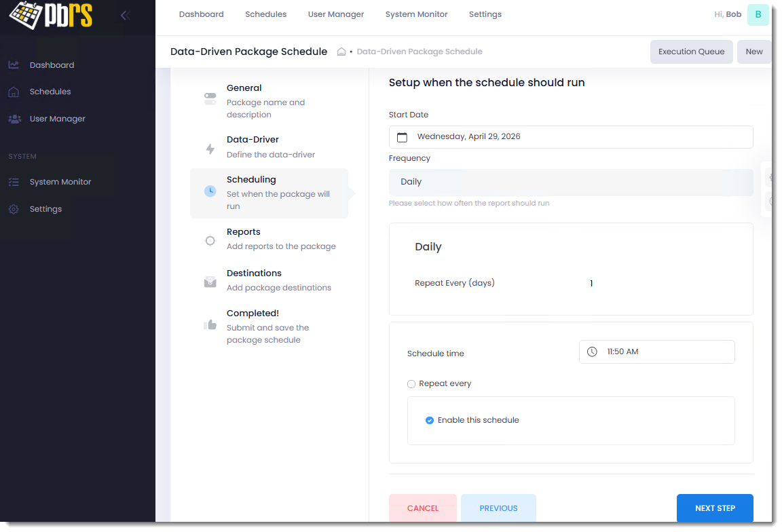
Task: Click the clock icon in Schedule time field
Action: pyautogui.click(x=592, y=351)
